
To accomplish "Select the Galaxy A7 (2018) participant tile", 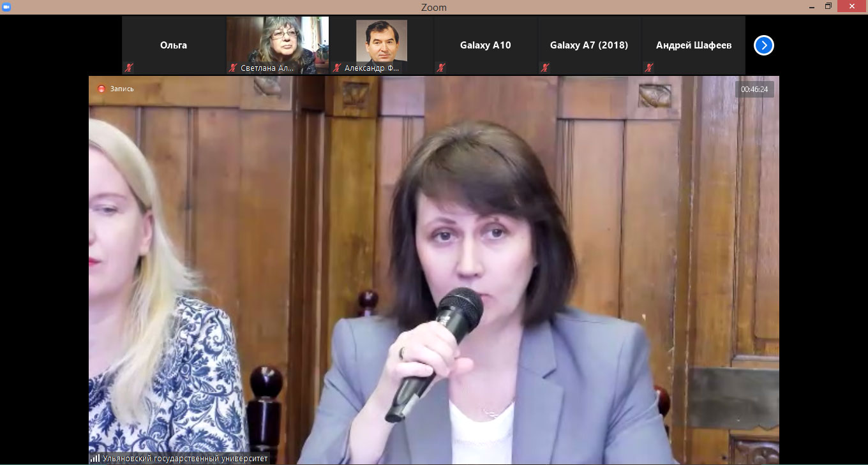I will coord(590,45).
